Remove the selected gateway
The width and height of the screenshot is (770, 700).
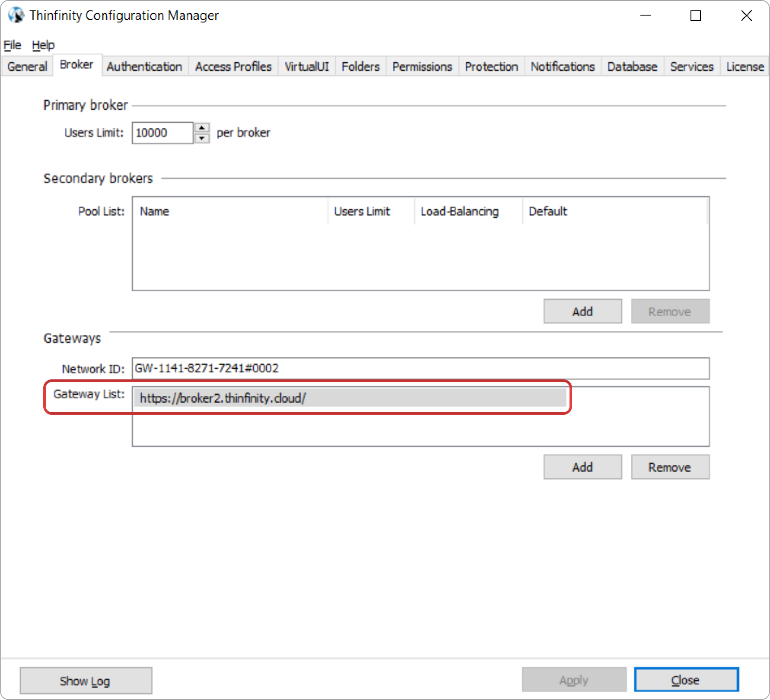pyautogui.click(x=670, y=467)
